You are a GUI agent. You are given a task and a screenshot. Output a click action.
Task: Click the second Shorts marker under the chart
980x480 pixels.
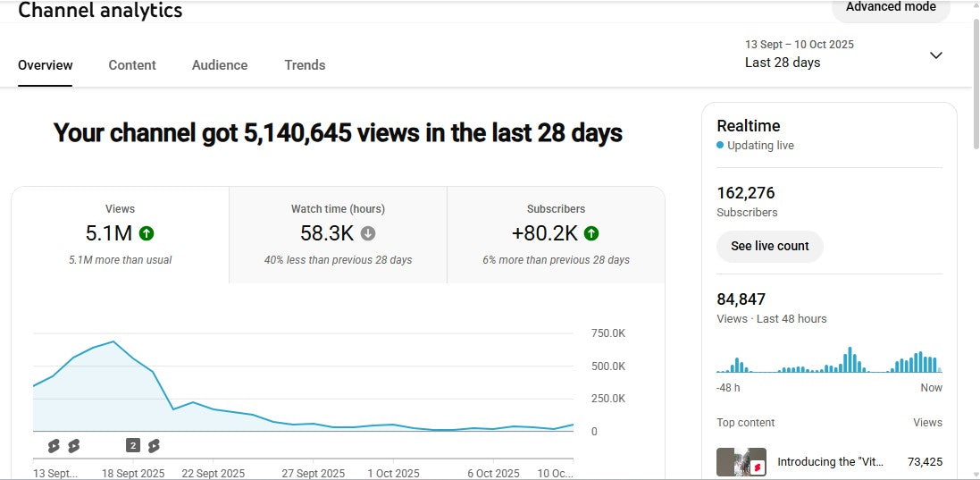(74, 445)
